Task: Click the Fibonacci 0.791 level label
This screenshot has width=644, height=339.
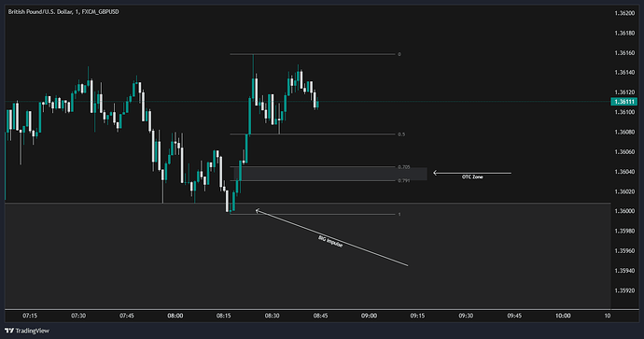Action: point(404,180)
